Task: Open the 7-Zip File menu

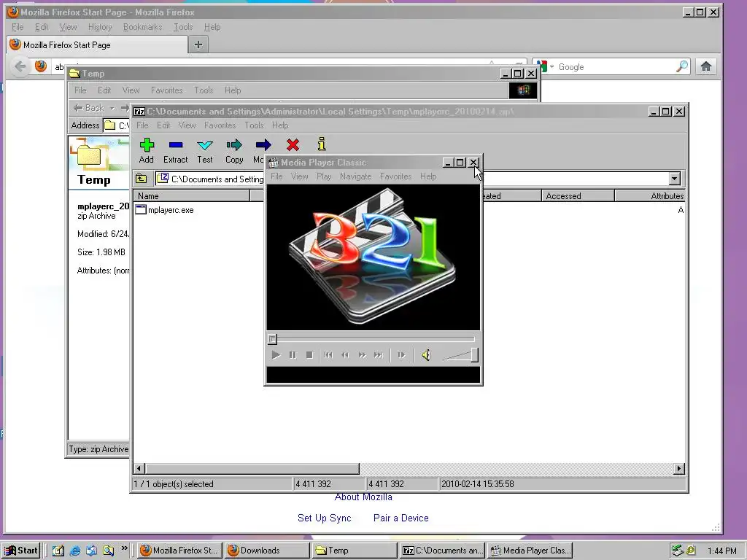Action: 142,125
